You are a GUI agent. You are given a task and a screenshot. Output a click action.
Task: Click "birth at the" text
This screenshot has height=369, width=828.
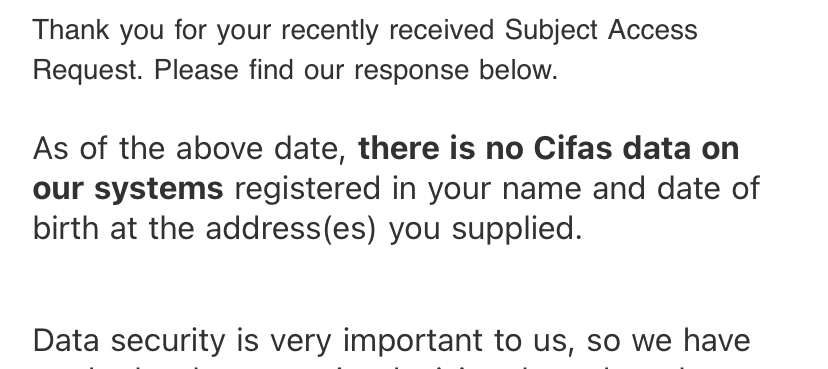tap(113, 229)
